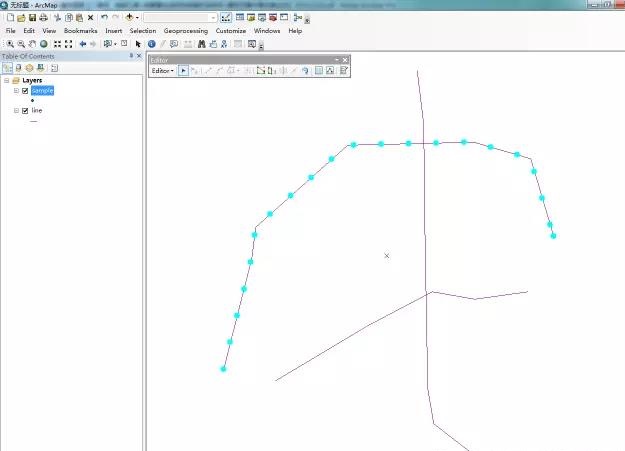Switch to List By Visibility
The width and height of the screenshot is (625, 451).
tap(29, 68)
